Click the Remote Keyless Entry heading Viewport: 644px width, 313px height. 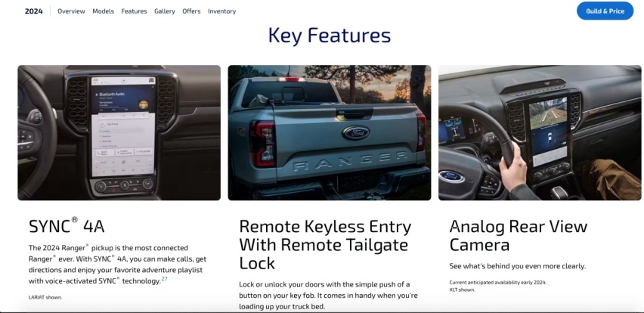(x=325, y=244)
